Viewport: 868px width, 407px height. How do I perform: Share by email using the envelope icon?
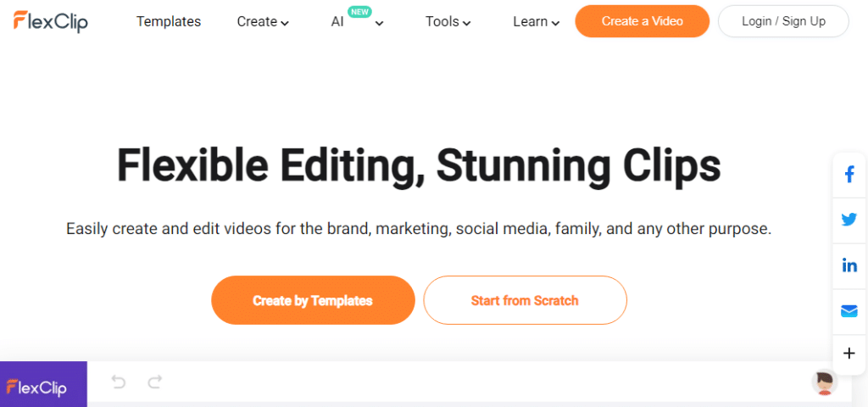point(849,310)
